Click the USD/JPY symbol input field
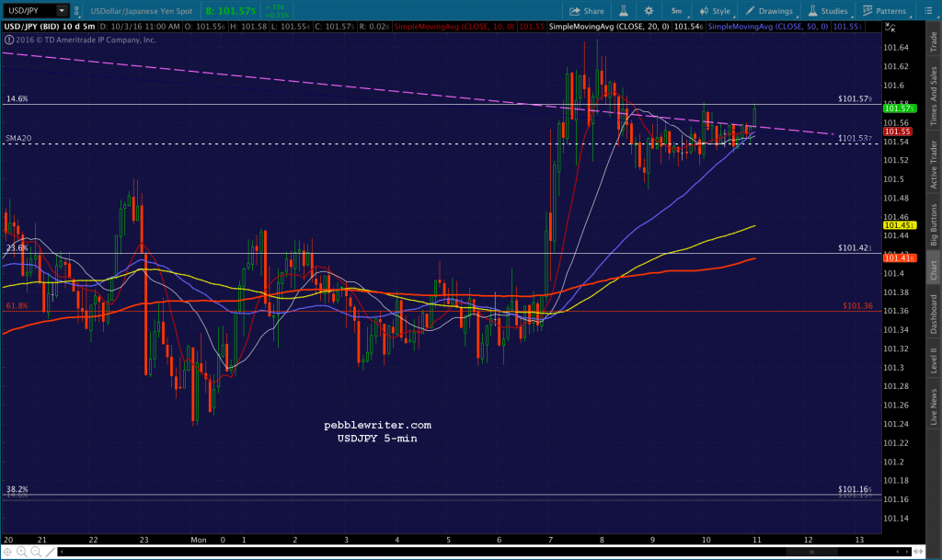 (x=29, y=11)
